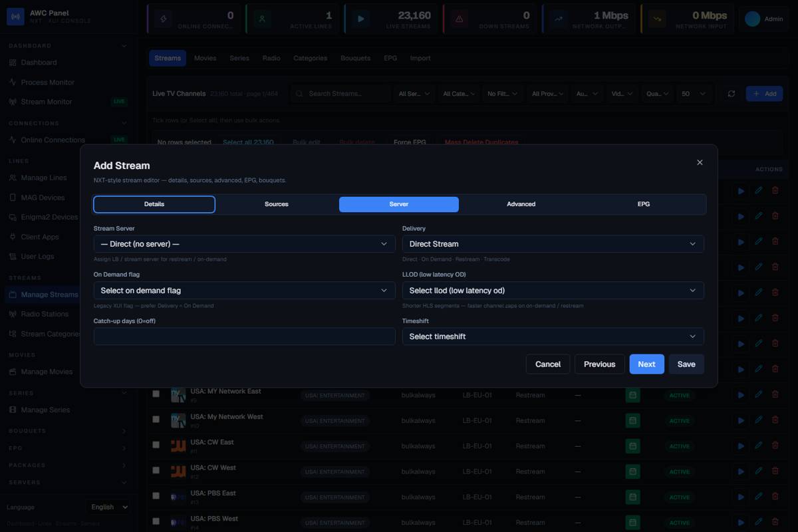Click the Network Output chart icon

pyautogui.click(x=559, y=19)
